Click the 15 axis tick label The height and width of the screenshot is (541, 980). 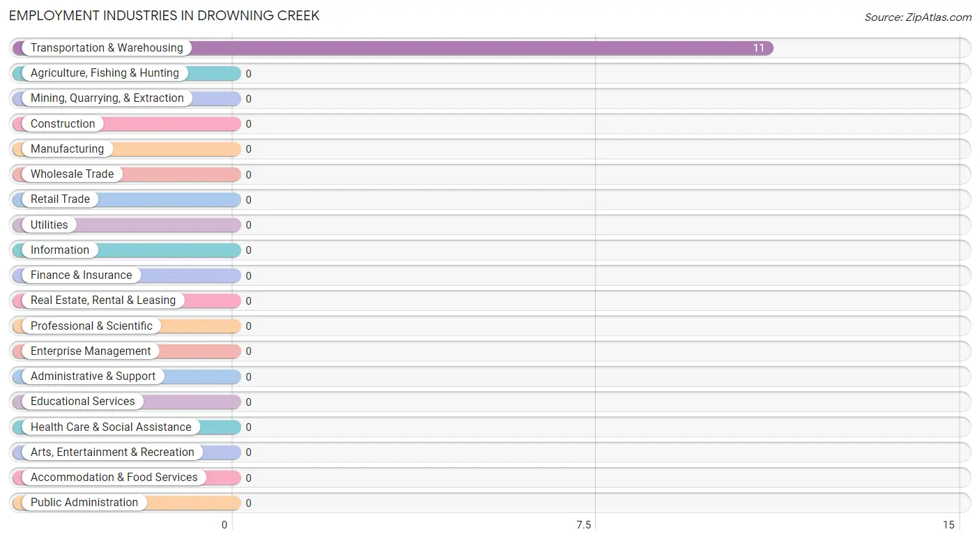coord(948,525)
